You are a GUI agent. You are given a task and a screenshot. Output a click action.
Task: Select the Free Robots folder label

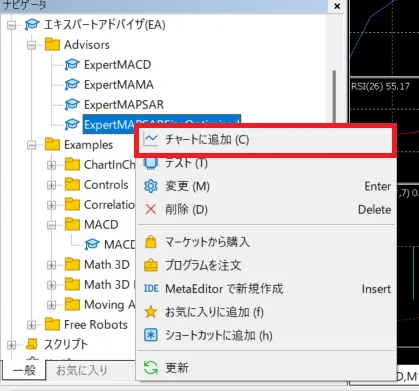point(96,325)
